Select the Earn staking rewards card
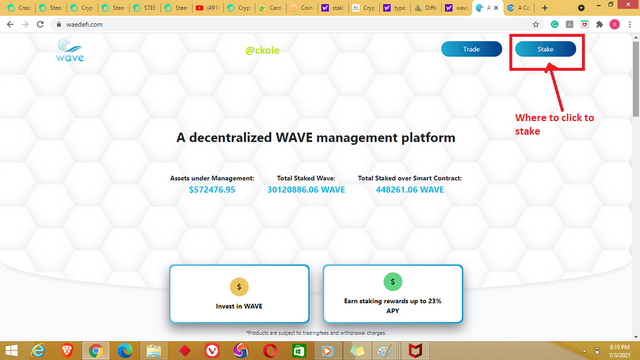Screen dimensions: 640x360 (393, 293)
